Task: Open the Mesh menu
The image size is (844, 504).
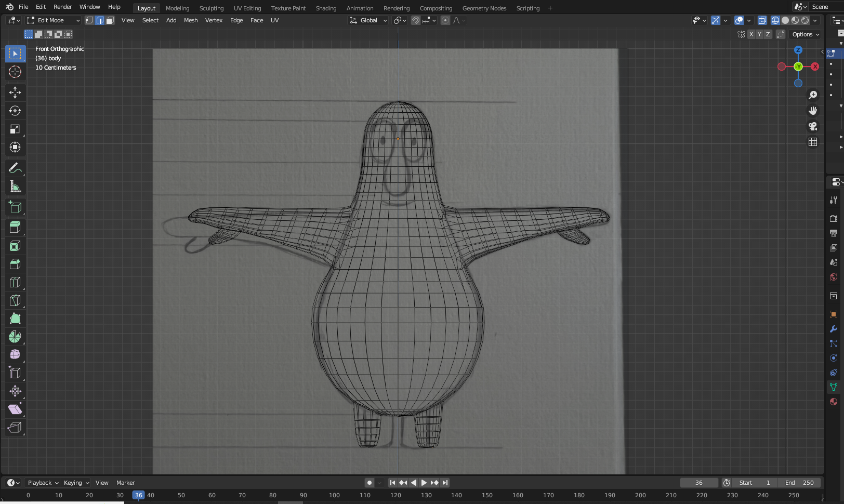Action: pyautogui.click(x=191, y=20)
